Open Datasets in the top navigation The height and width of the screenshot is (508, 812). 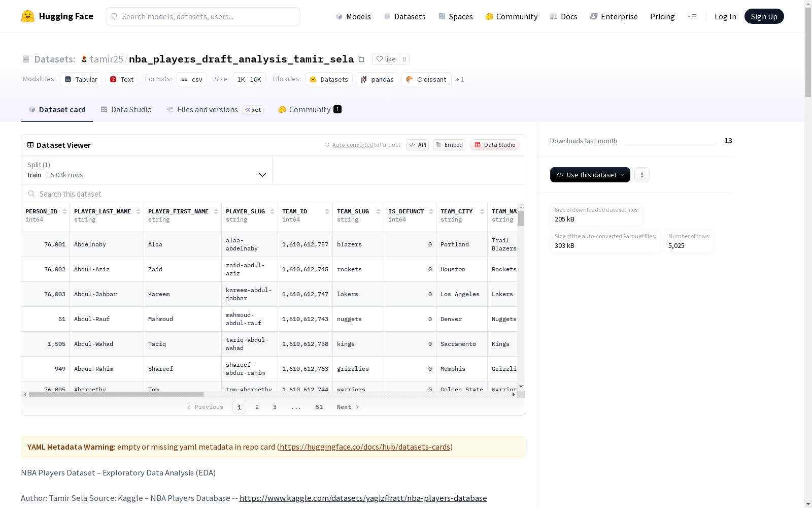pos(404,16)
